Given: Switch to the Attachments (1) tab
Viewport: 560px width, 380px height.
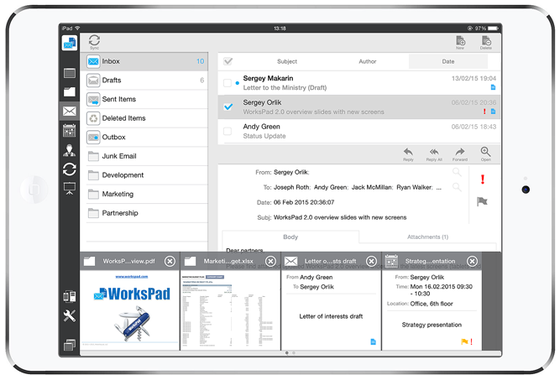Looking at the screenshot, I should [428, 237].
